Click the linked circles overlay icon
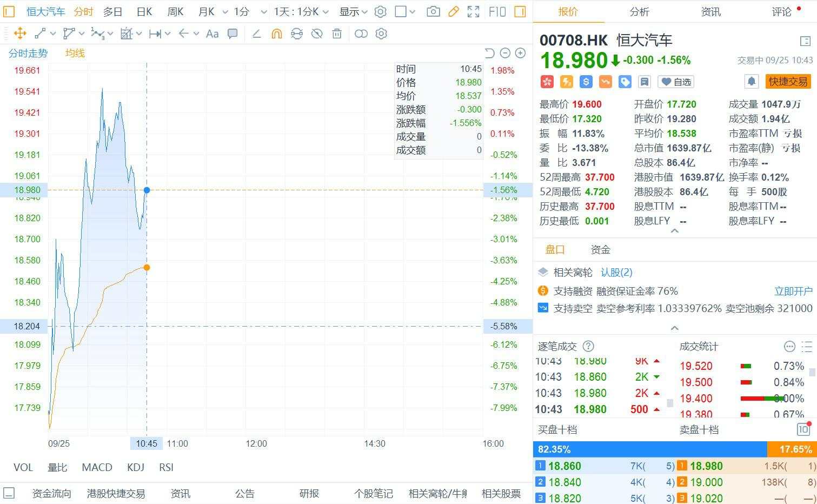Image resolution: width=817 pixels, height=504 pixels. coord(361,34)
